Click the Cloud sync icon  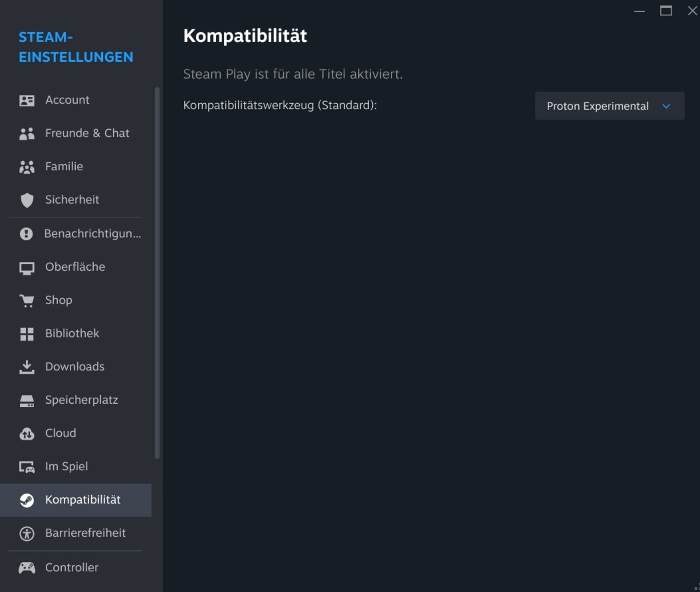pos(27,433)
